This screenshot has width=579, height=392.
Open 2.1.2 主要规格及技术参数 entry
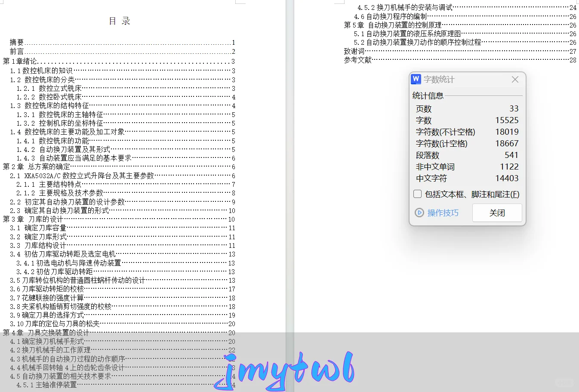[x=126, y=193]
